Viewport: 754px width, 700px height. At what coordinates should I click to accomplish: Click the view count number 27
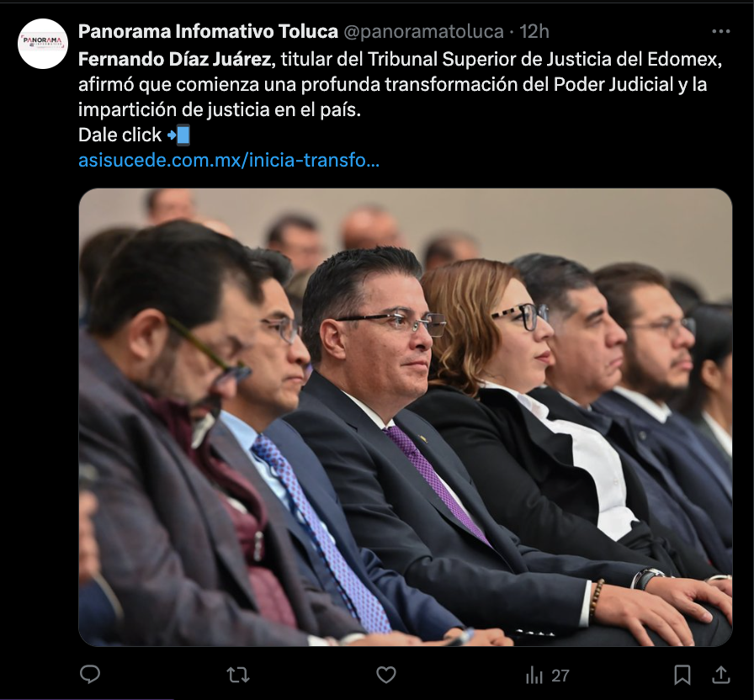tap(560, 676)
